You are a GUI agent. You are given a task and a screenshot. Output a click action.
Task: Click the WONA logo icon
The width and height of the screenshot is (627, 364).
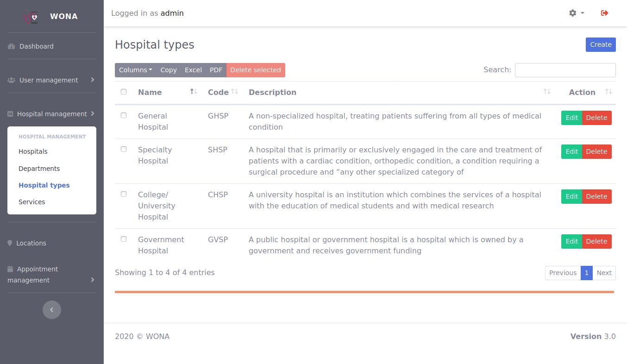(x=31, y=16)
